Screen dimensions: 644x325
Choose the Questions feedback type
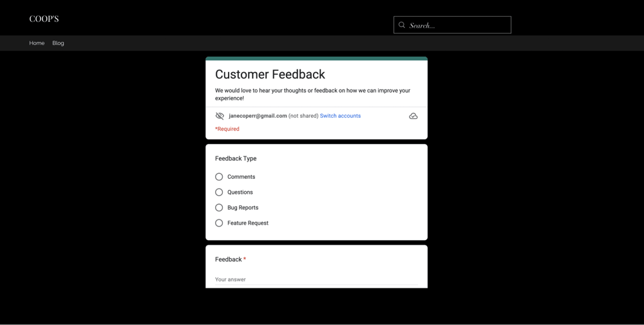219,192
